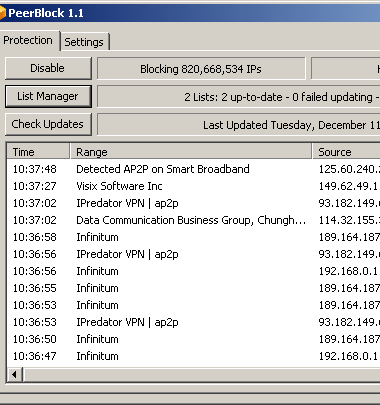
Task: Click the time 10:37:27
Action: (35, 186)
